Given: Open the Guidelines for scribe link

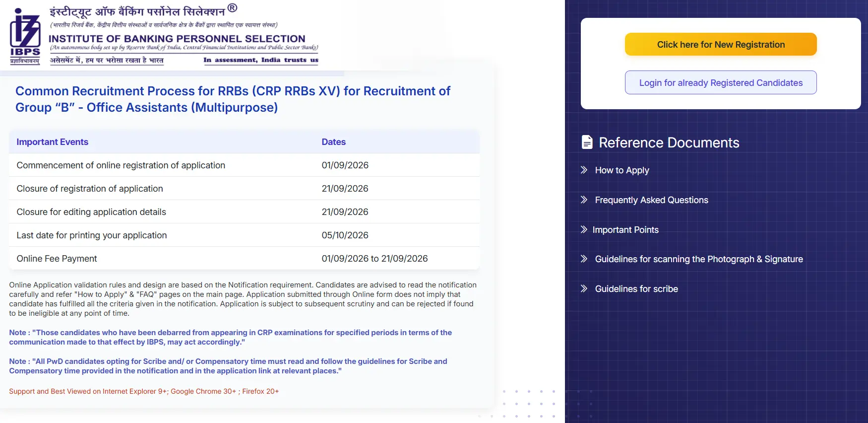Looking at the screenshot, I should (636, 289).
